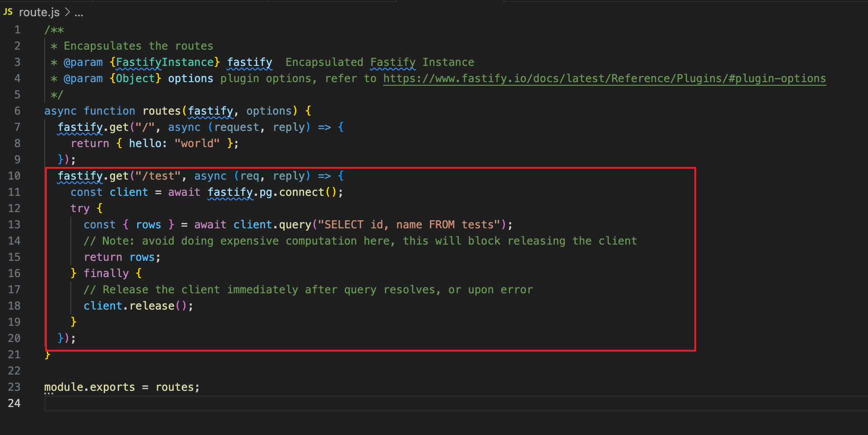Click the finally keyword on line 16
Viewport: 868px width, 435px height.
pos(106,273)
